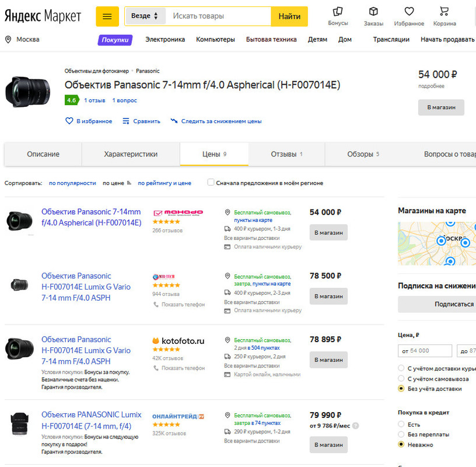Click lens thumbnail of ОНЛАЙНТРЕЙД offer
The width and height of the screenshot is (476, 467).
pos(20,424)
